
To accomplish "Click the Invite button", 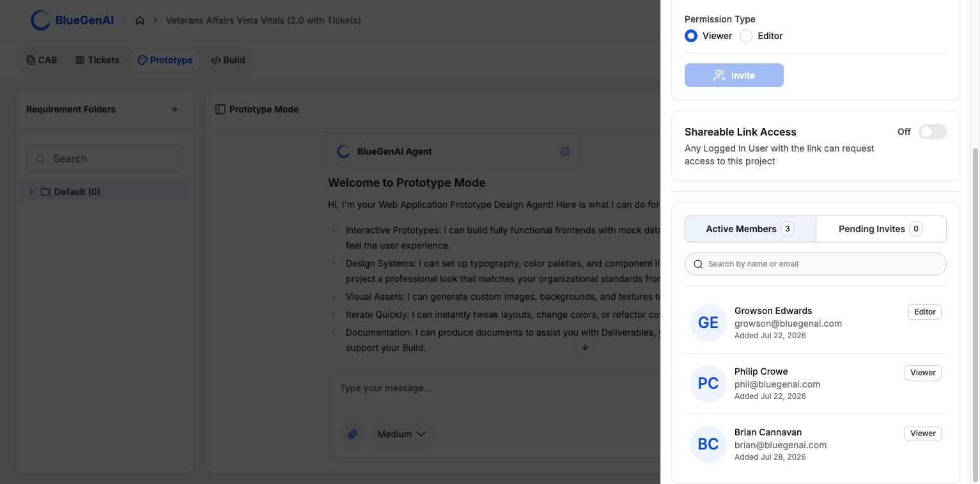I will [x=734, y=75].
